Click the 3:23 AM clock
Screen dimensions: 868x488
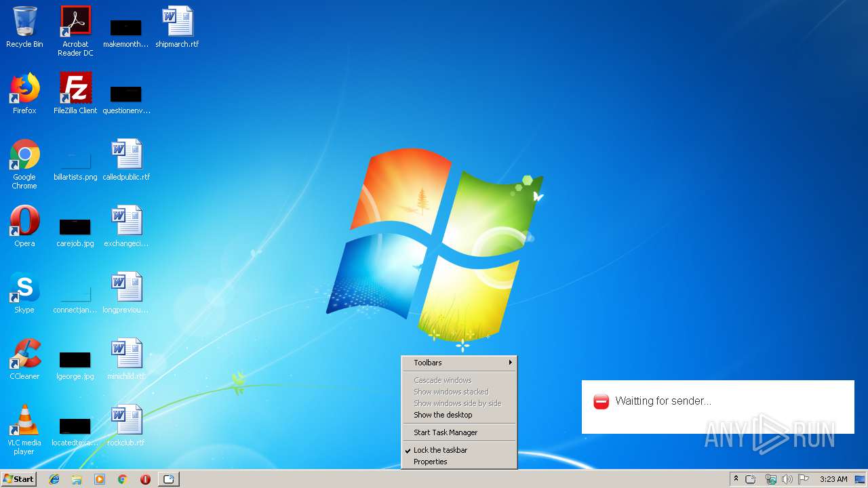coord(833,479)
